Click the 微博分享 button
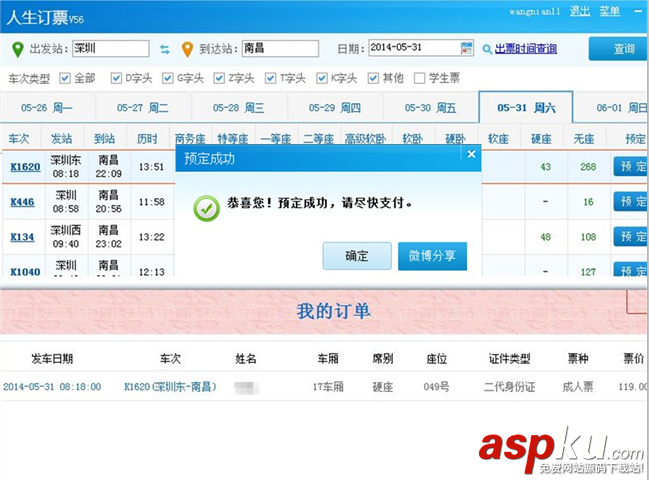The height and width of the screenshot is (480, 649). point(432,256)
